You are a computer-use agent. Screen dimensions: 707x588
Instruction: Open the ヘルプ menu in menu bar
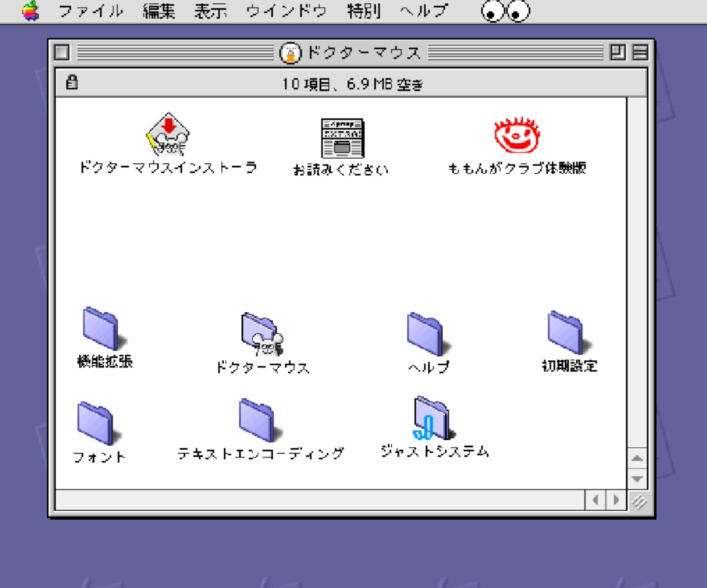point(424,11)
